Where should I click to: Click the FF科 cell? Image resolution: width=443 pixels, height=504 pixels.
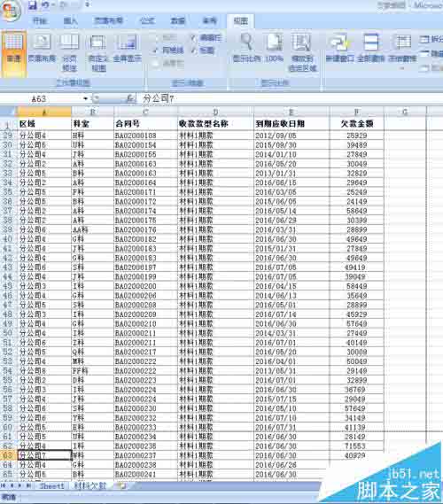point(92,371)
